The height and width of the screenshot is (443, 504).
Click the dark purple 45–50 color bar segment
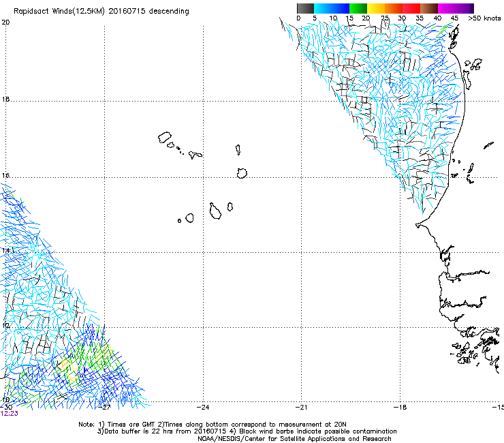[464, 8]
